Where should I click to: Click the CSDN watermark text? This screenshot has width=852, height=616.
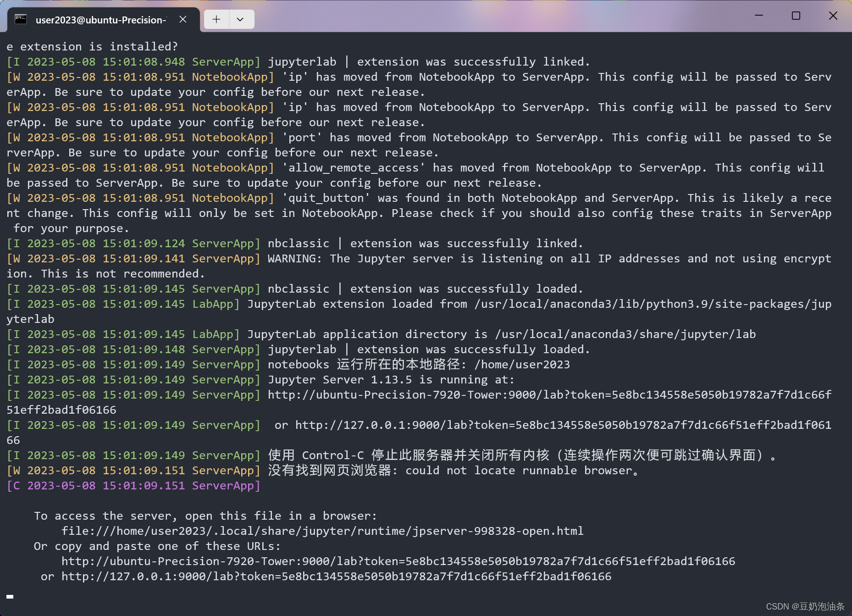(805, 606)
